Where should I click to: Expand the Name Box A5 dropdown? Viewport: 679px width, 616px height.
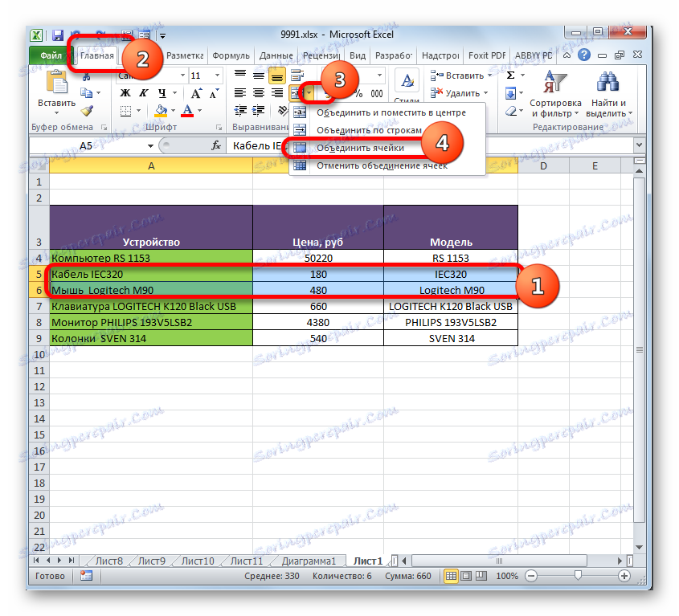pos(150,146)
